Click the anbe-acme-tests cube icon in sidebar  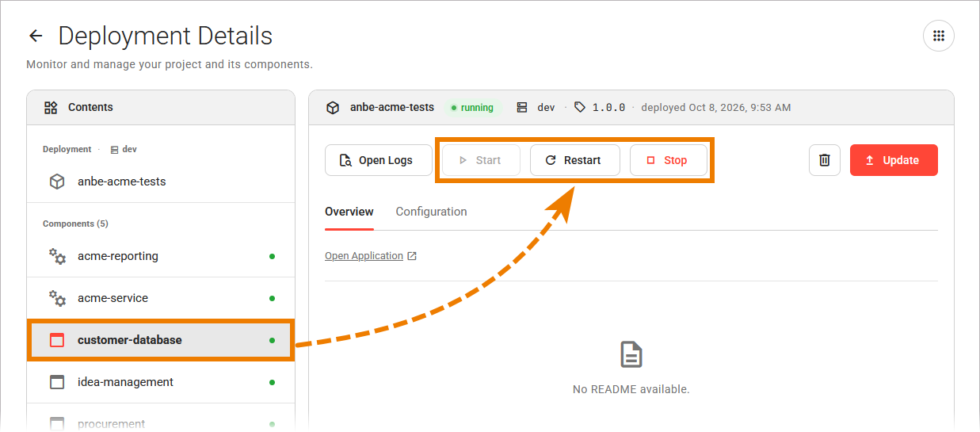pos(57,182)
